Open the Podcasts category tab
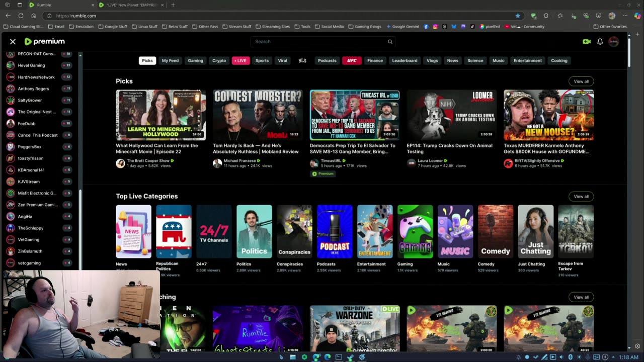The height and width of the screenshot is (362, 644). [327, 60]
